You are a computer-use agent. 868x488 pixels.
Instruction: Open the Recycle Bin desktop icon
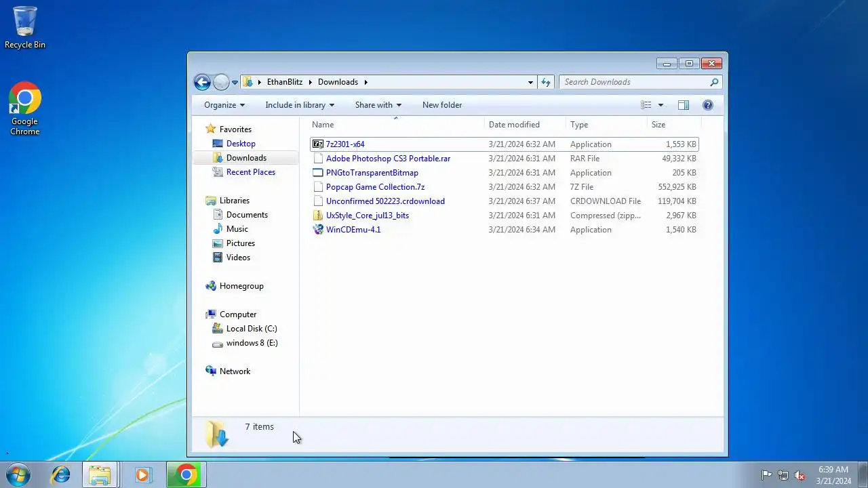pos(25,27)
